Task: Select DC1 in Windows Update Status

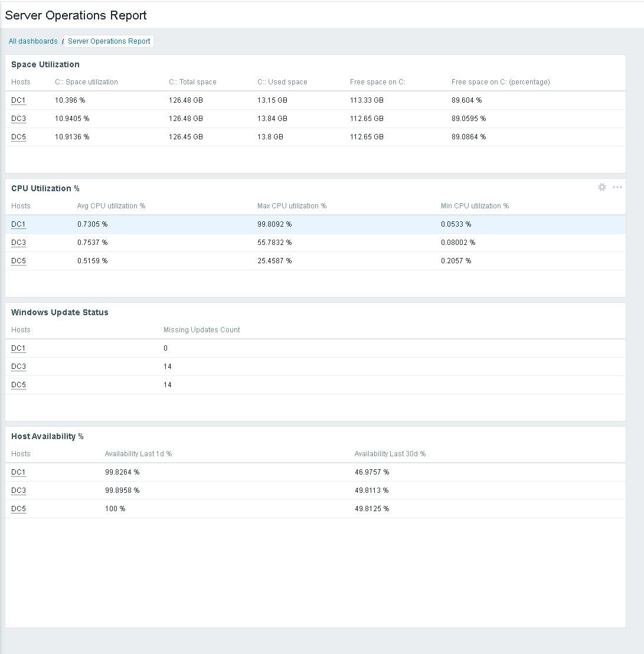Action: 18,348
